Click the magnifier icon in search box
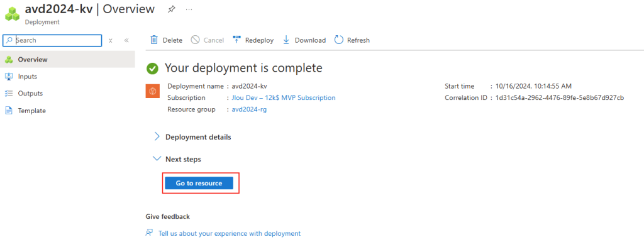Screen dimensions: 644x242 coord(9,40)
